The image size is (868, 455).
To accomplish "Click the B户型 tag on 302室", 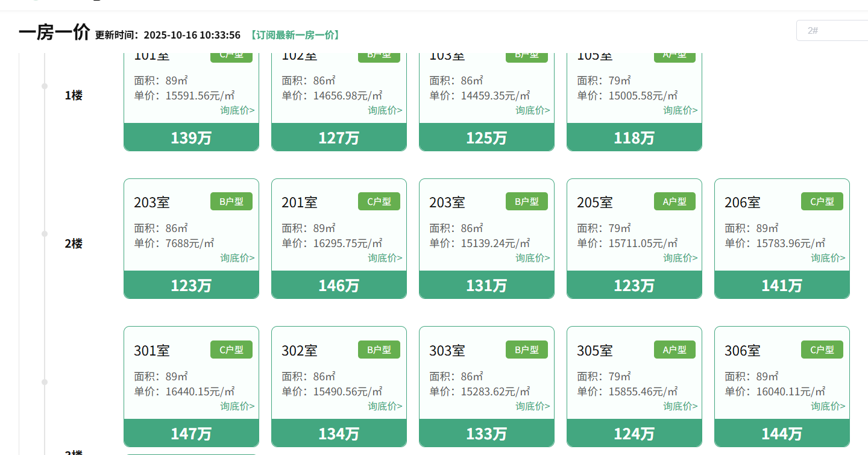I will point(379,350).
